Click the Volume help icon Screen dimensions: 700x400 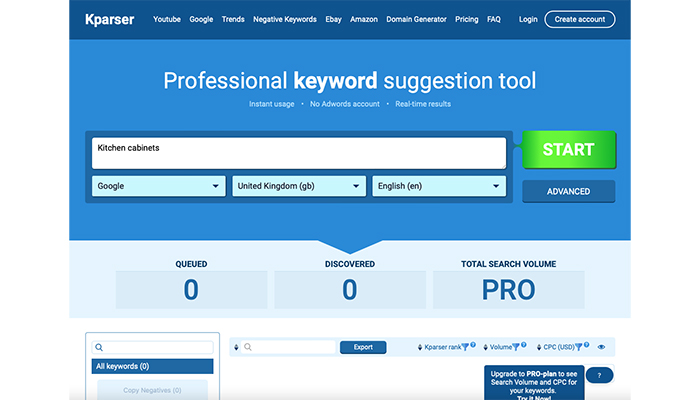(x=524, y=345)
